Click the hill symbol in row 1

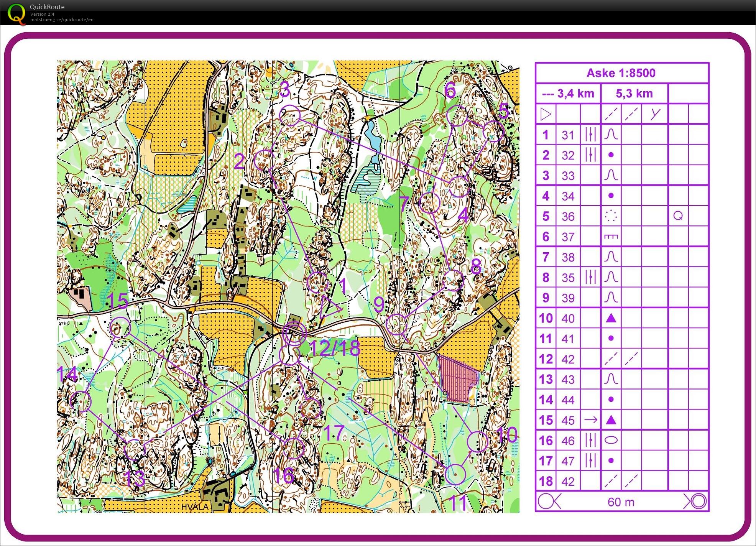click(611, 135)
